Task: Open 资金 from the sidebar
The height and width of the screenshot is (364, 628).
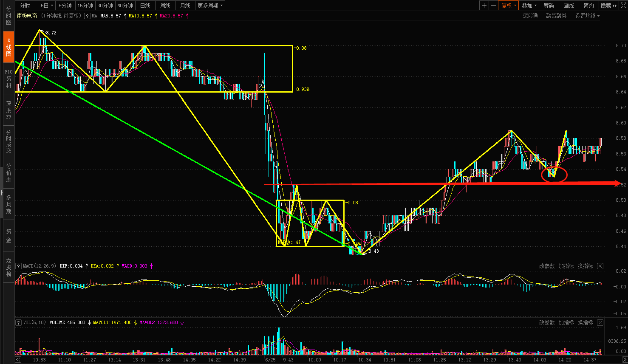Action: pos(8,236)
